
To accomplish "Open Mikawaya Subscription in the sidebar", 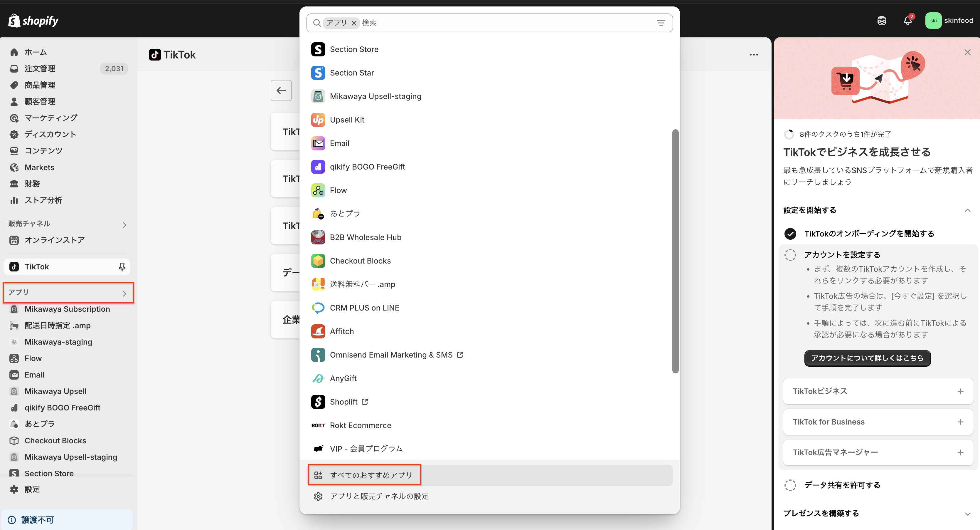I will [67, 309].
